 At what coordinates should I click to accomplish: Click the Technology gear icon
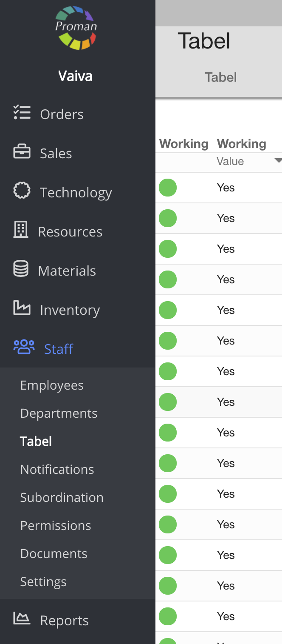(x=22, y=191)
